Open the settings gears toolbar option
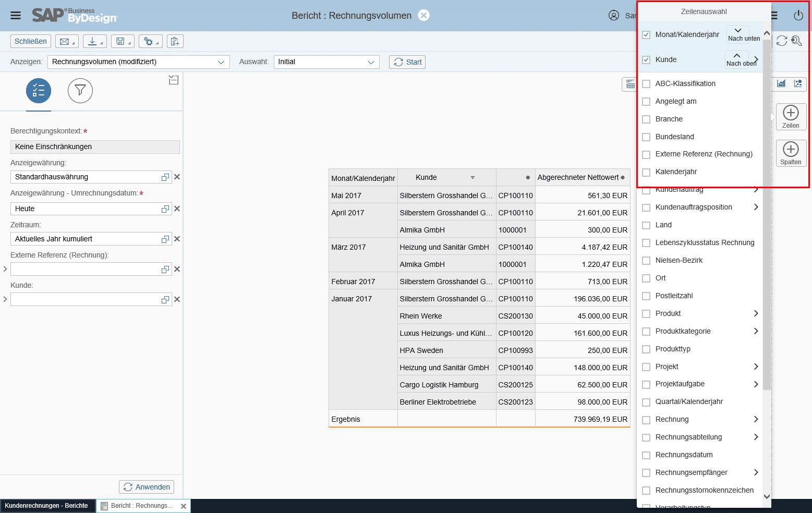 (x=151, y=41)
